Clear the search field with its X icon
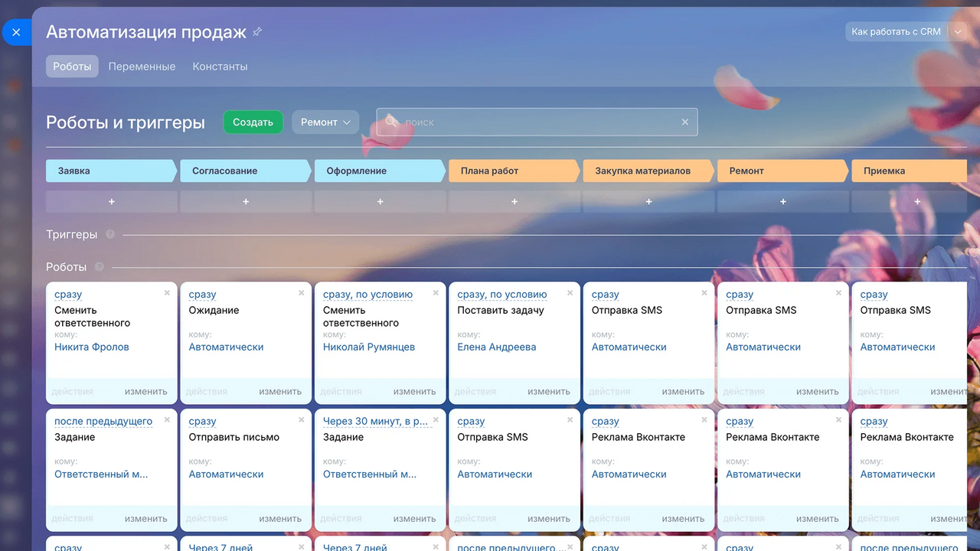980x551 pixels. click(685, 122)
